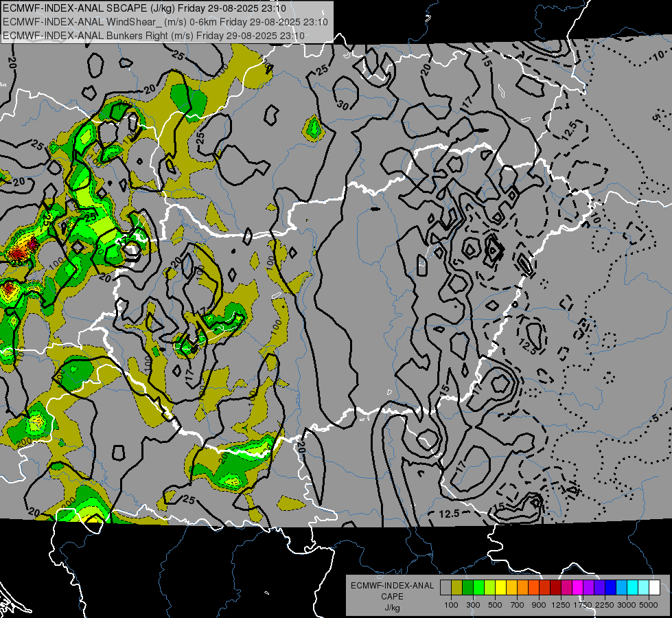Click the J/kg unit label in the legend
Viewport: 672px width, 618px height.
click(392, 608)
